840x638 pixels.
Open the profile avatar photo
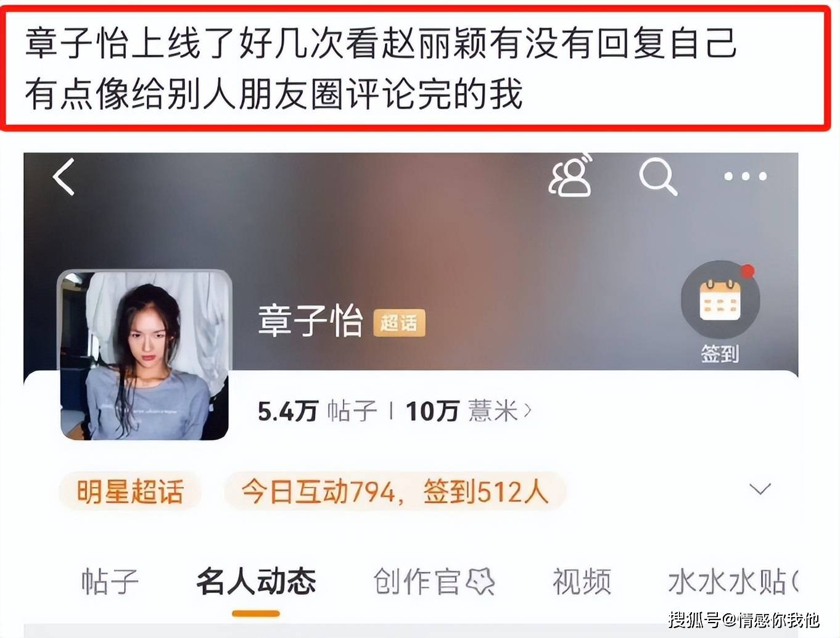[x=144, y=355]
